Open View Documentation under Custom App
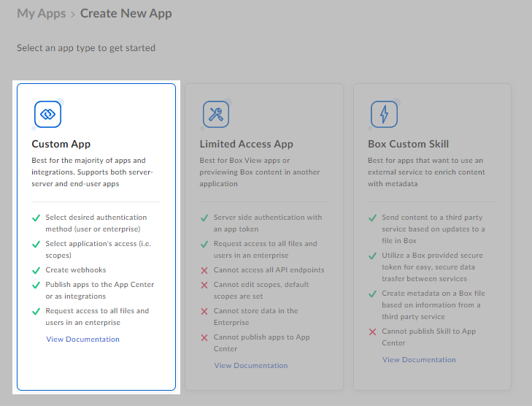This screenshot has height=406, width=532. [x=82, y=339]
